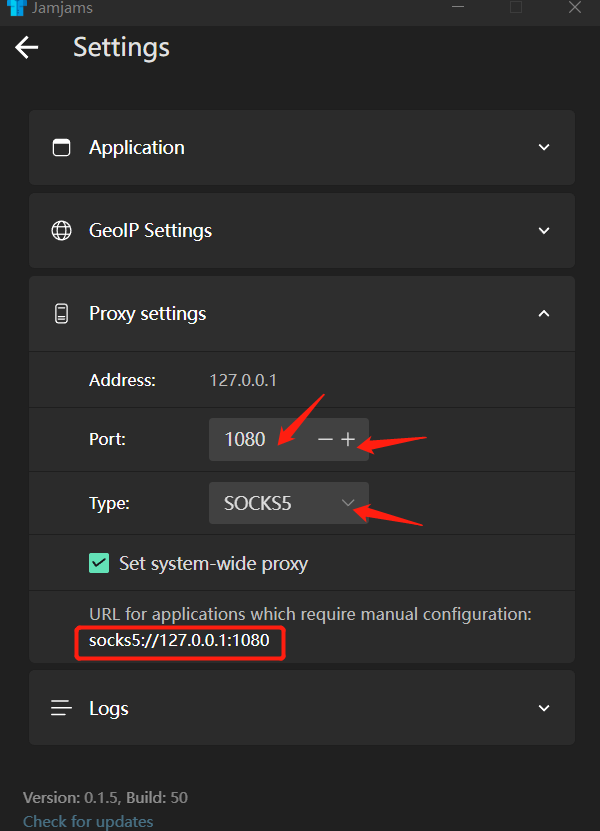
Task: Click the Set system-wide proxy label
Action: [x=213, y=563]
